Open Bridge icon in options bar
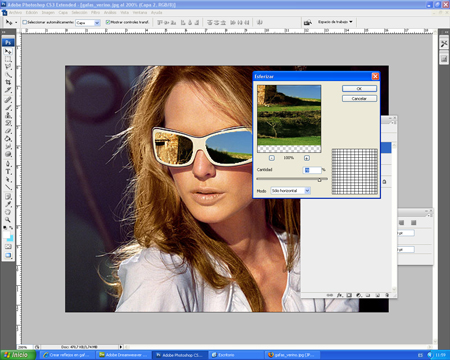This screenshot has width=450, height=360. click(307, 22)
